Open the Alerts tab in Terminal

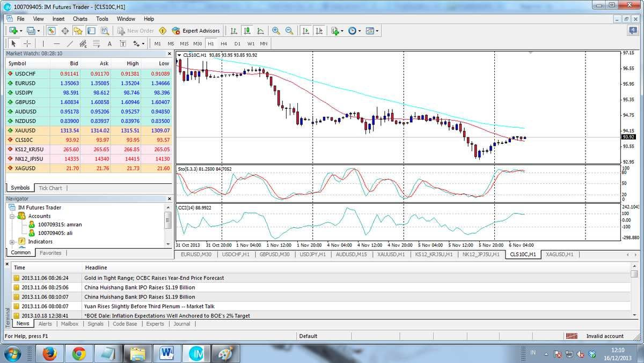(45, 324)
